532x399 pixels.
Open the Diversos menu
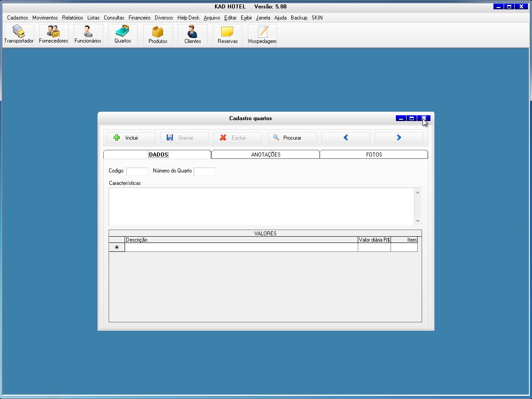click(x=164, y=18)
